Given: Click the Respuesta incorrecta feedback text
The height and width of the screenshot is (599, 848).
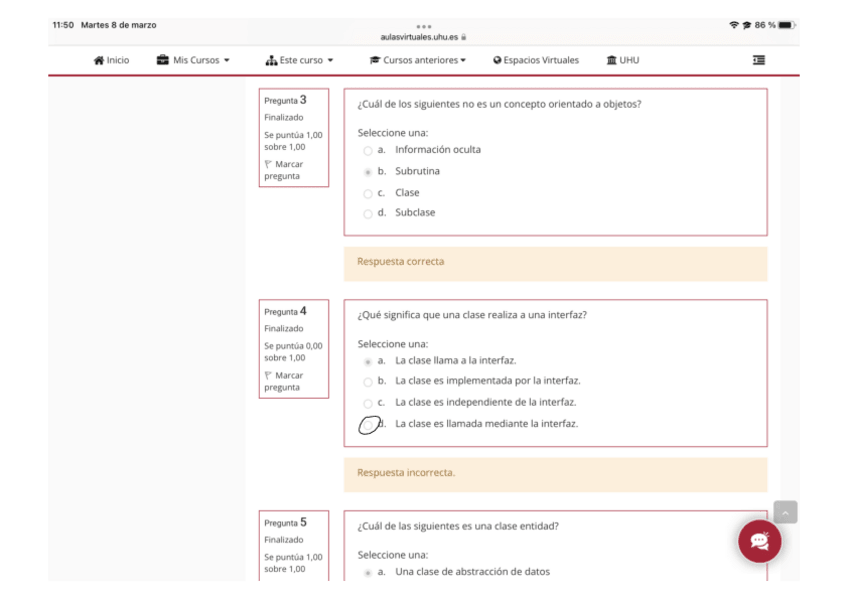Looking at the screenshot, I should click(406, 472).
